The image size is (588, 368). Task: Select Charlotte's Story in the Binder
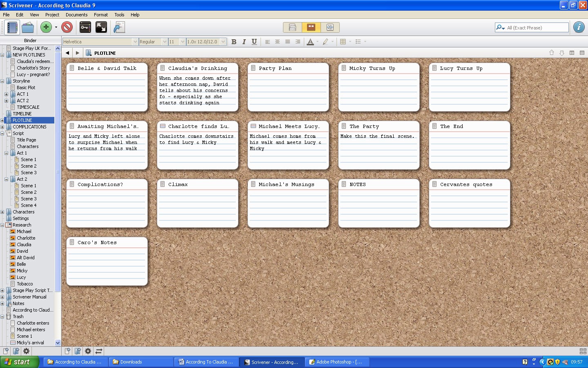point(33,68)
